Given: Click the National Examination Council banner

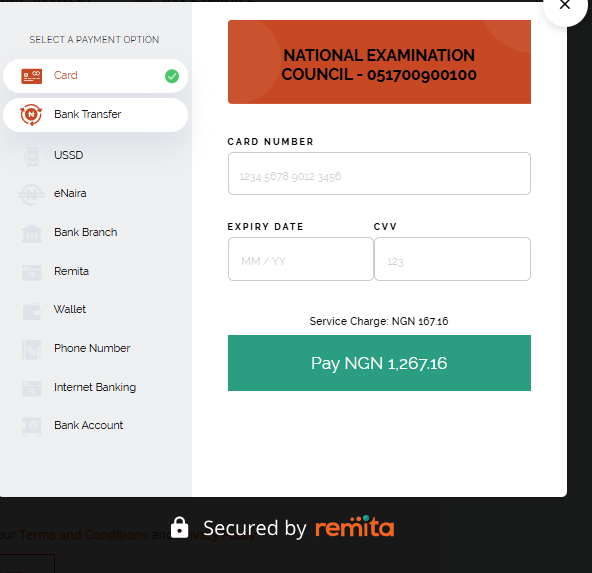Looking at the screenshot, I should click(x=379, y=62).
